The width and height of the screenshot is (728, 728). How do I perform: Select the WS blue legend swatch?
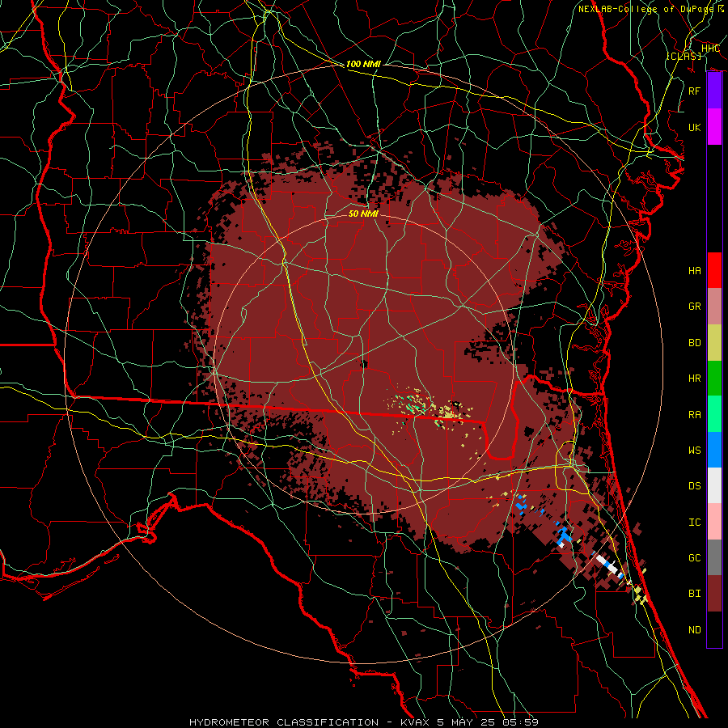(x=714, y=450)
